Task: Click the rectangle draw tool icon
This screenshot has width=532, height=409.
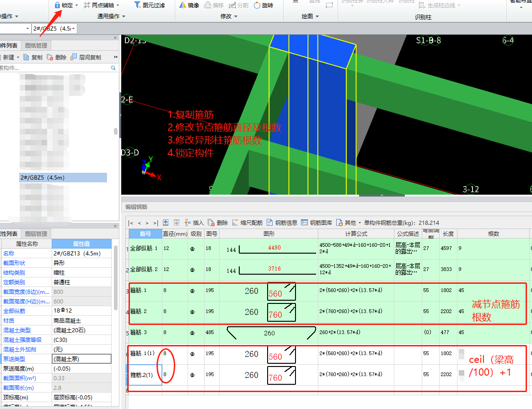Action: tap(329, 5)
